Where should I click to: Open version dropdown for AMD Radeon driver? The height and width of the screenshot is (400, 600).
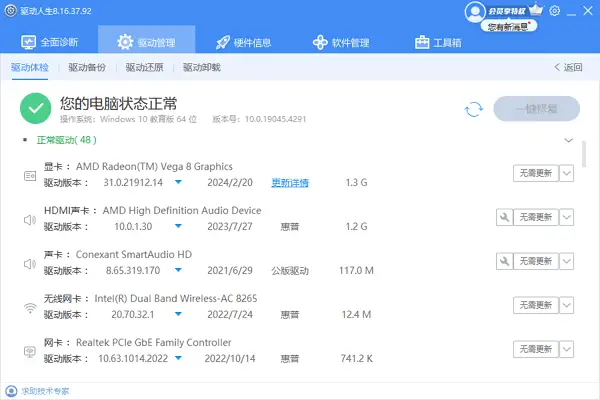(x=178, y=183)
